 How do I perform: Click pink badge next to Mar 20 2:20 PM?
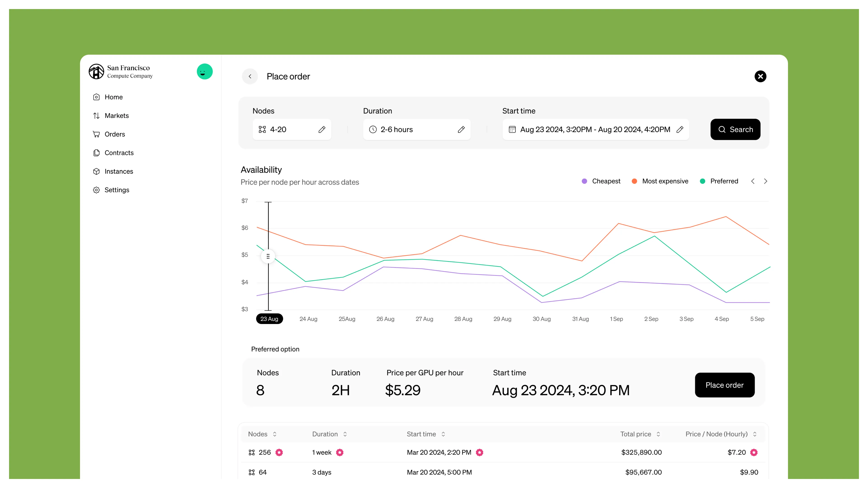point(479,452)
